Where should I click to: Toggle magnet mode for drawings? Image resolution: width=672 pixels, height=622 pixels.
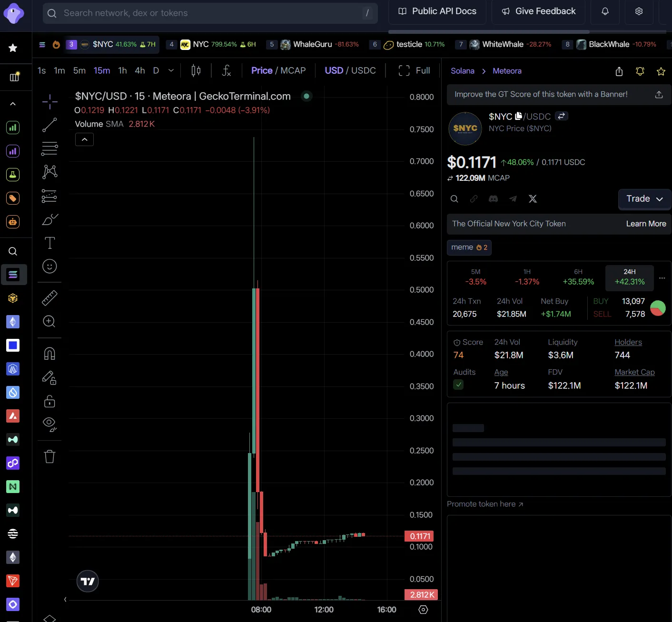pyautogui.click(x=49, y=354)
